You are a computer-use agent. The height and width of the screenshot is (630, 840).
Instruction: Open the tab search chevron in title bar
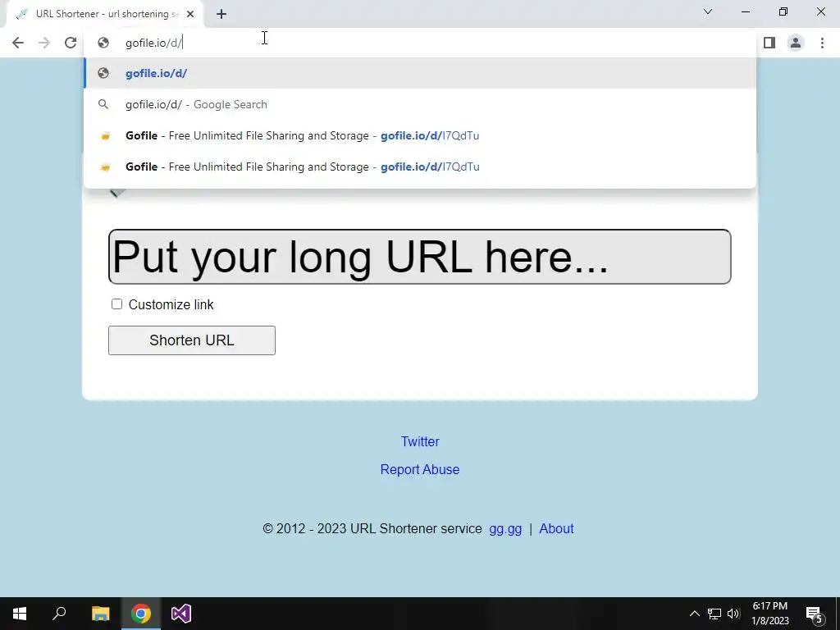[708, 11]
